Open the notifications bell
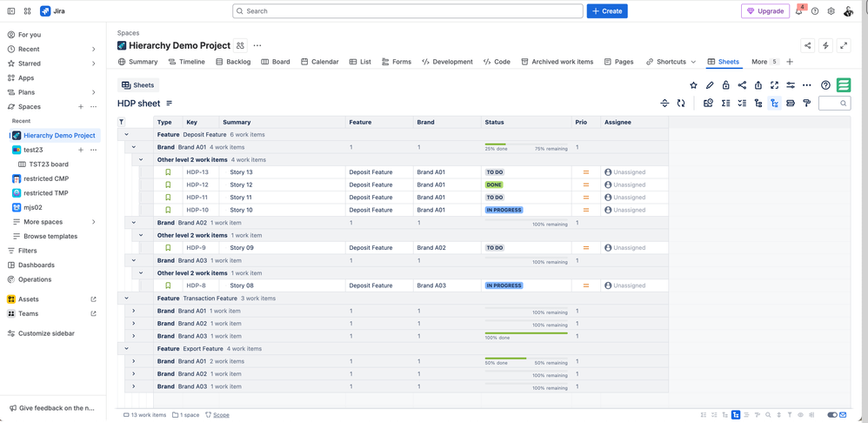Screen dimensions: 868x423 798,11
